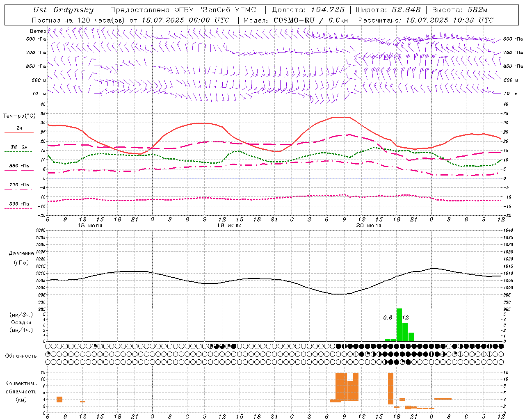Click the station name Ust-Ordynsky in the header

(63, 10)
